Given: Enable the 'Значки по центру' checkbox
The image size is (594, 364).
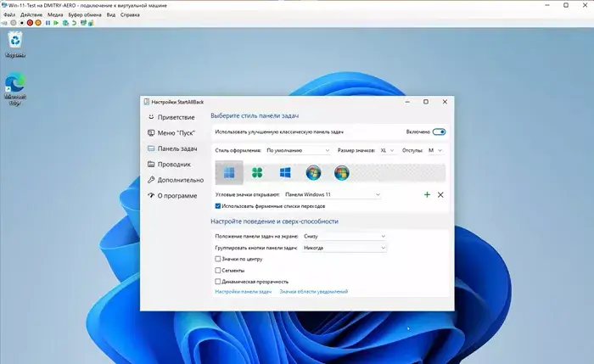Looking at the screenshot, I should click(219, 259).
